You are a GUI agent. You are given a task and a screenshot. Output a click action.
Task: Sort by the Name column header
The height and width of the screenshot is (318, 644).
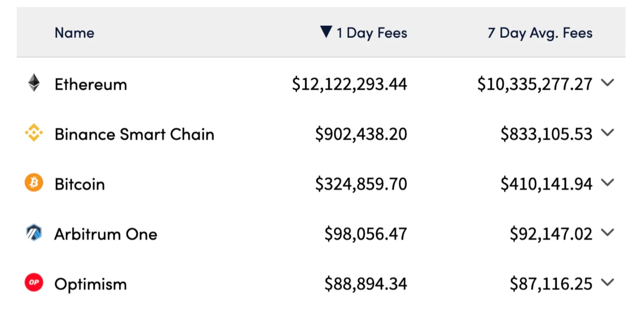tap(74, 33)
